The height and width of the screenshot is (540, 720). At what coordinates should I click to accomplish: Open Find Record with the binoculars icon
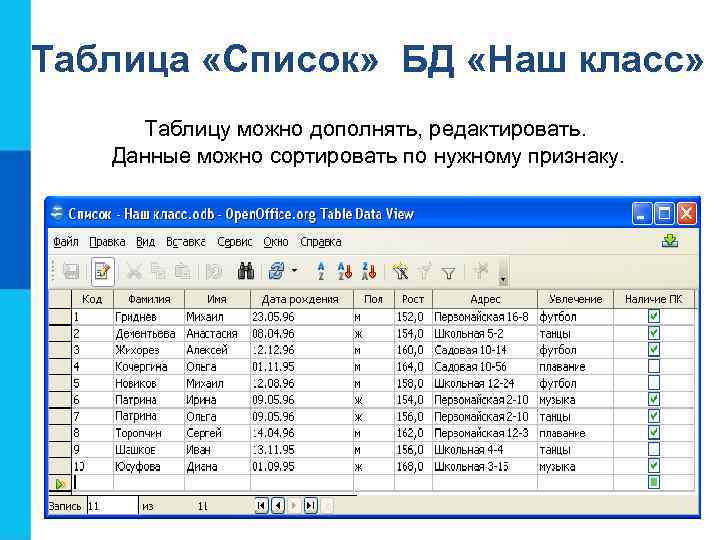(246, 272)
